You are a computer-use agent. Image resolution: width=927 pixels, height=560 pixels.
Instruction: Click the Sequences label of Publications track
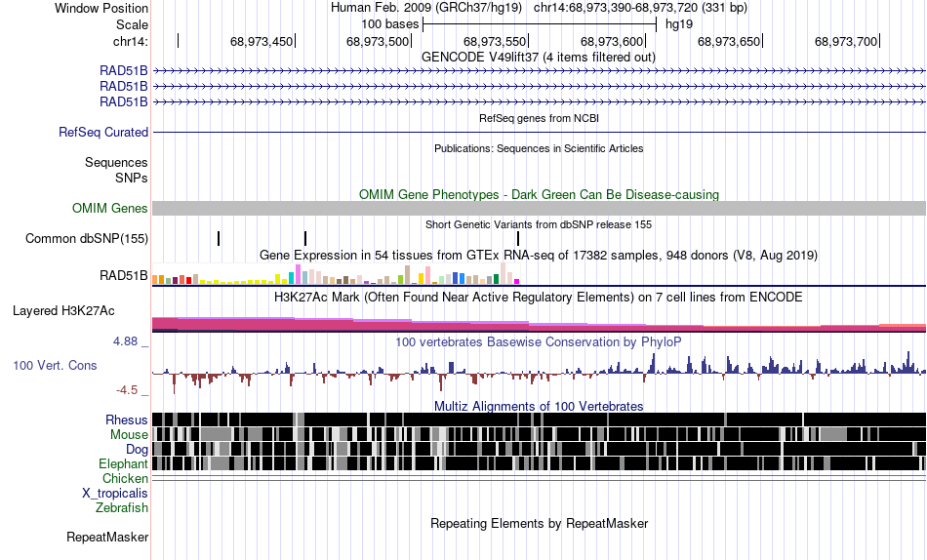(116, 162)
